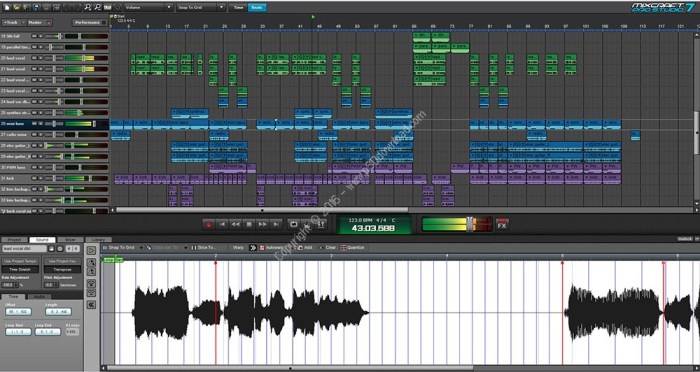Screen dimensions: 700x372
Task: Click the Rate Adjustment stepper arrows
Action: click(x=16, y=284)
